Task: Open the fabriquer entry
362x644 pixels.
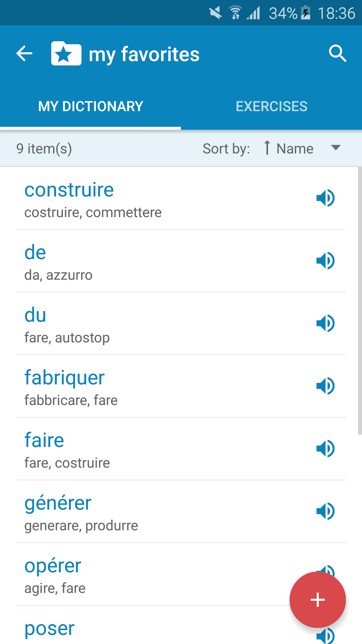Action: point(65,378)
